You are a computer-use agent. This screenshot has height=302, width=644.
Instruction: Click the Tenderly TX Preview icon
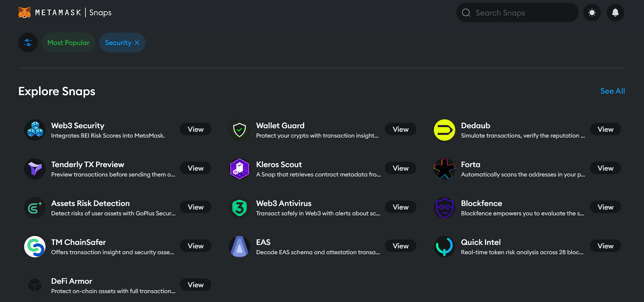35,169
